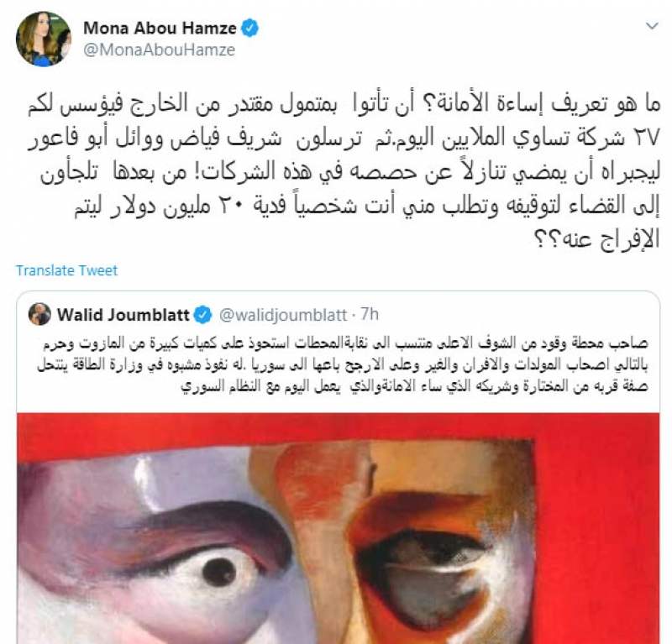Click the @walidjoumblatt handle
The width and height of the screenshot is (672, 644).
pyautogui.click(x=283, y=315)
